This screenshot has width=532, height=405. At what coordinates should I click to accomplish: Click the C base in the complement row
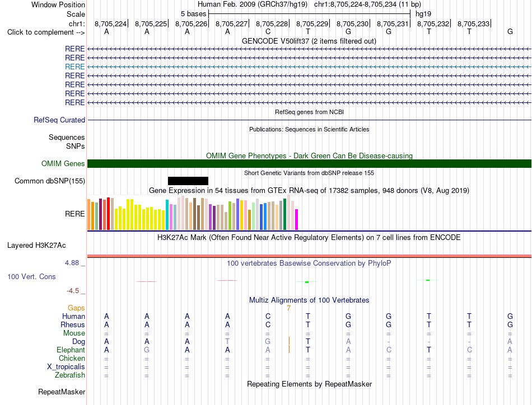tap(268, 31)
